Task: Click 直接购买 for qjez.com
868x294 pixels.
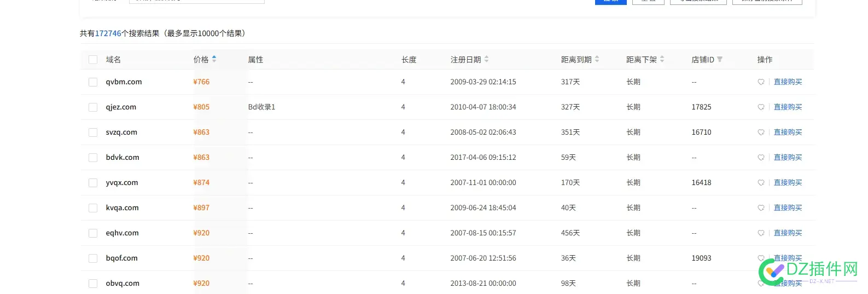Action: 788,107
